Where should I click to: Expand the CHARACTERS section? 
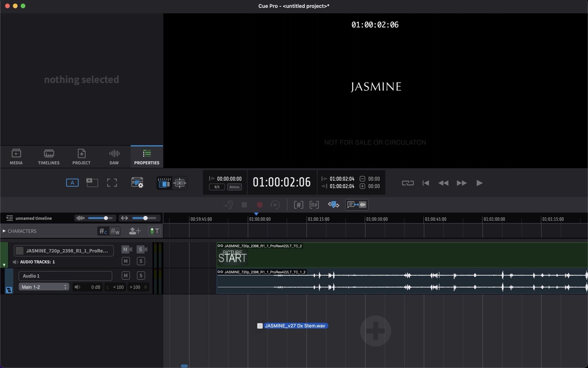[x=4, y=231]
